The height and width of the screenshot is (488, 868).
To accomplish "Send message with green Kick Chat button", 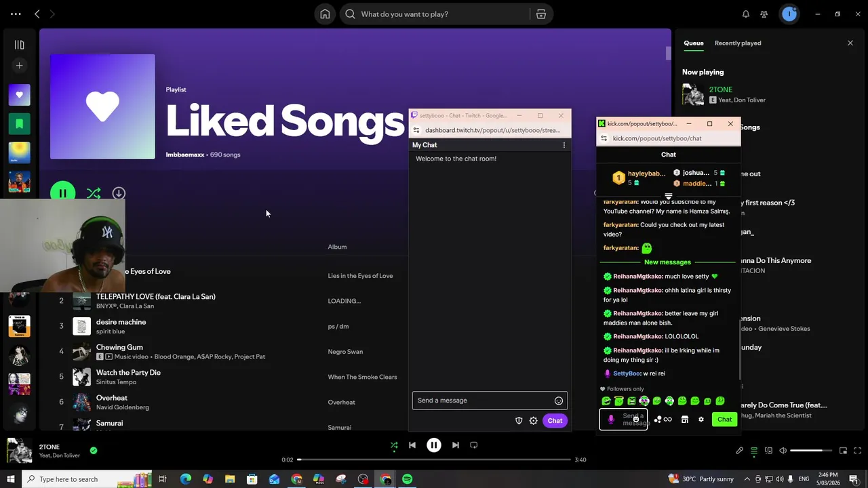I will [x=725, y=420].
